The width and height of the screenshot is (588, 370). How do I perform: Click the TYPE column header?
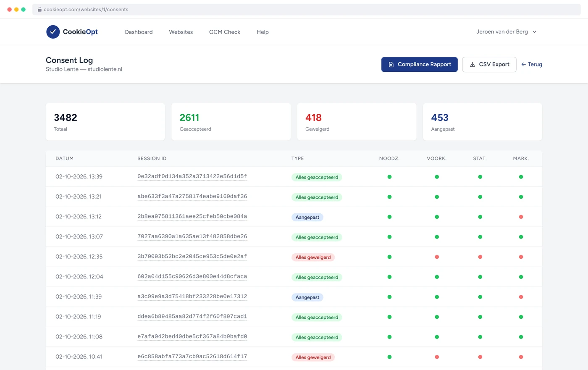point(298,159)
